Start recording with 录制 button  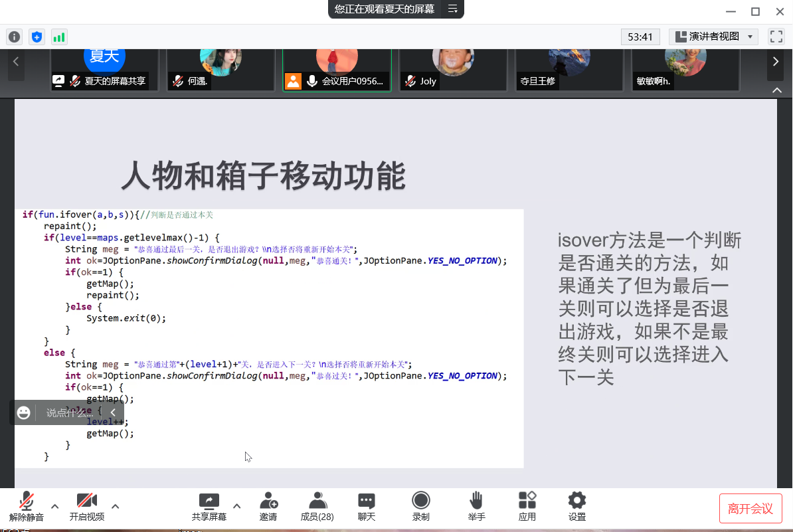click(x=420, y=506)
